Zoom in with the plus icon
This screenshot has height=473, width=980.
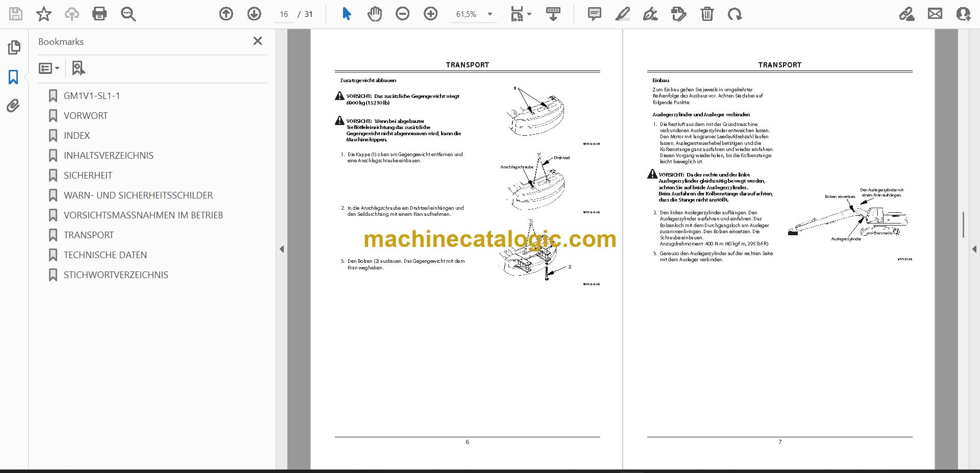431,14
